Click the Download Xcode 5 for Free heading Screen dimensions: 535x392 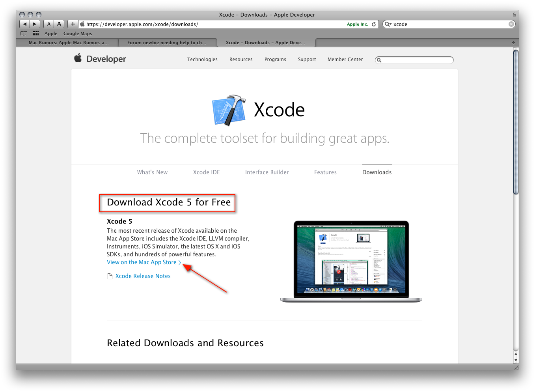coord(169,202)
